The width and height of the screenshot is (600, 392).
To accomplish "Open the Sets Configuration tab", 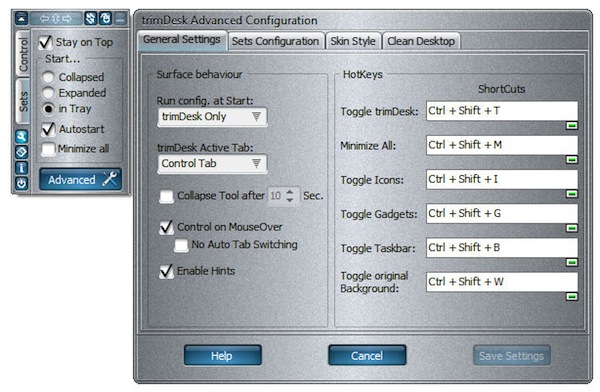I will pyautogui.click(x=276, y=41).
